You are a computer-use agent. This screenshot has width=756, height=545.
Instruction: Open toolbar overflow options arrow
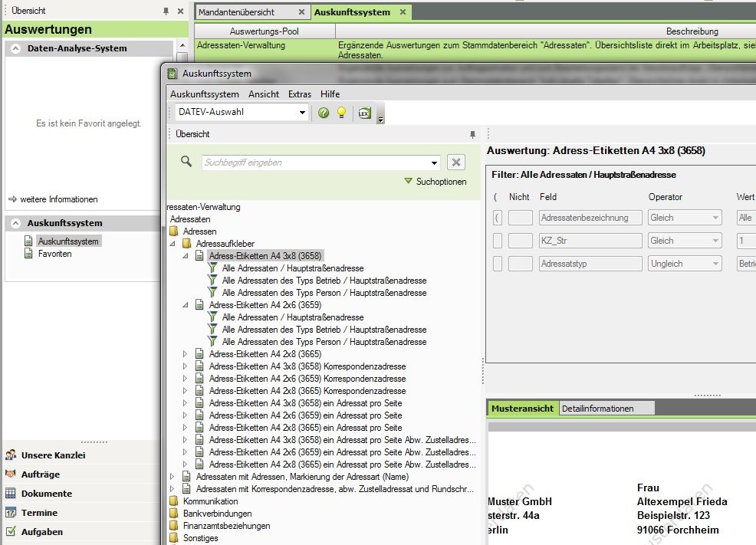pos(380,120)
